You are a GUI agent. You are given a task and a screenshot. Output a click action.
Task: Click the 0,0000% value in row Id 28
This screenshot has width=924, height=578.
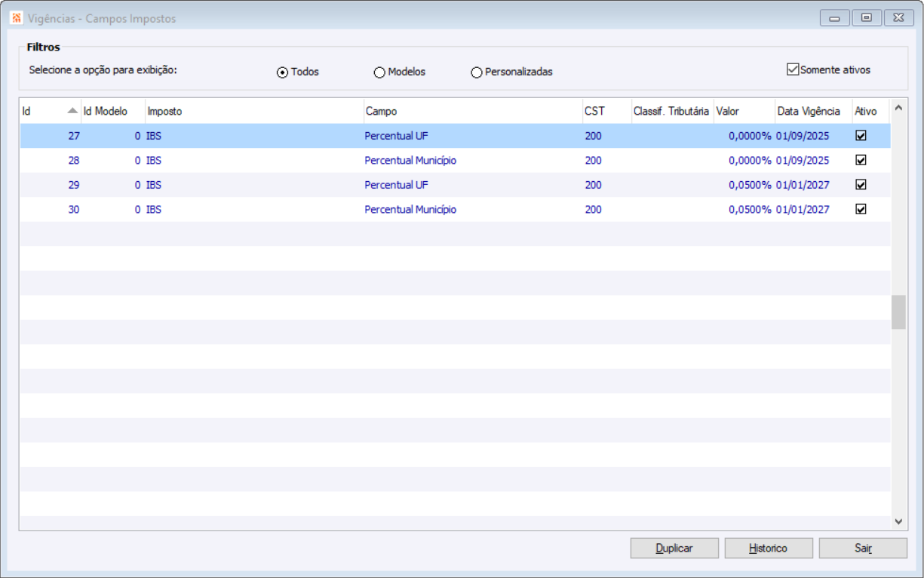pos(750,160)
